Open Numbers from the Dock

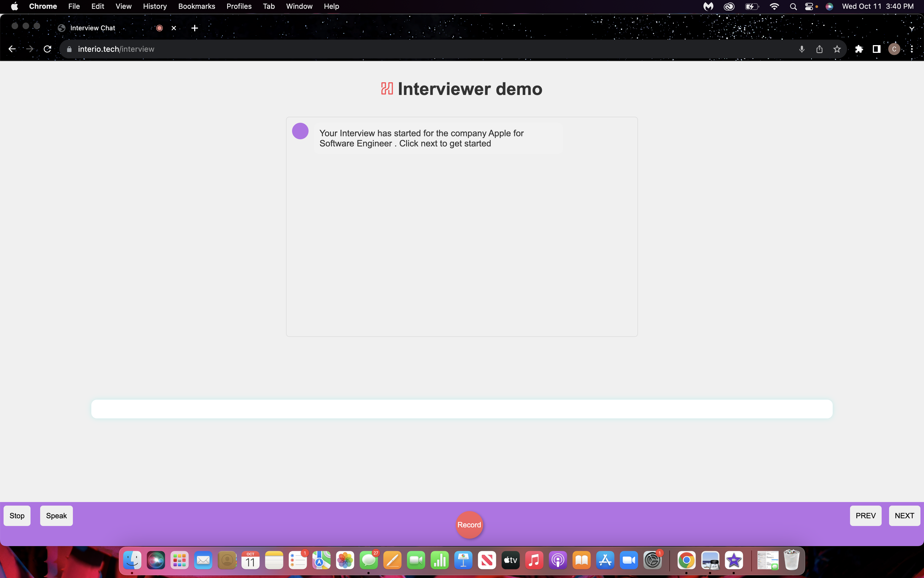click(x=439, y=560)
